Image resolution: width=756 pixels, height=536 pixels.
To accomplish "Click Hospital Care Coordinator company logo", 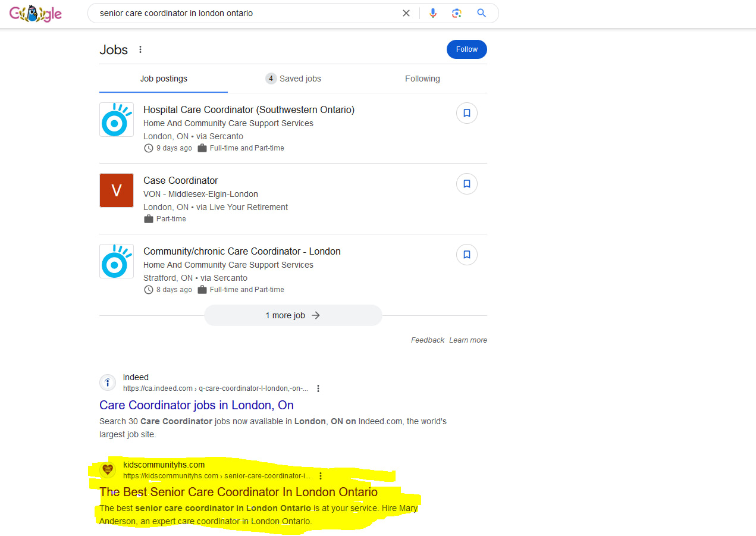I will [x=117, y=120].
